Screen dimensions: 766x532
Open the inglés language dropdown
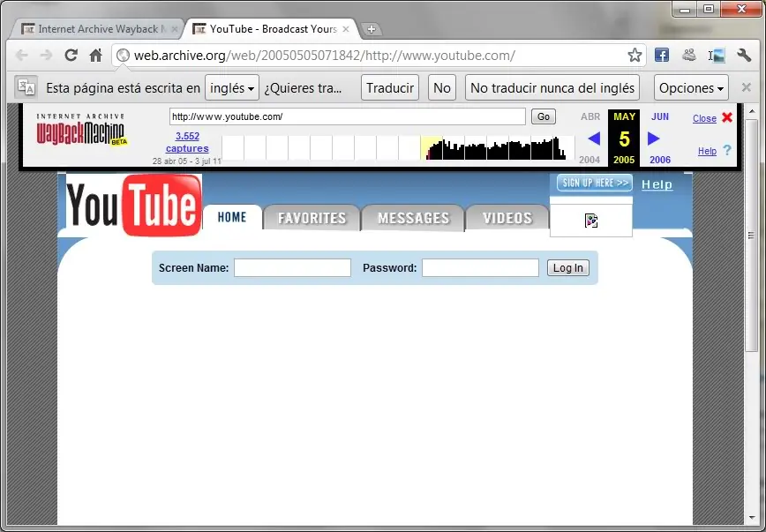pyautogui.click(x=232, y=88)
